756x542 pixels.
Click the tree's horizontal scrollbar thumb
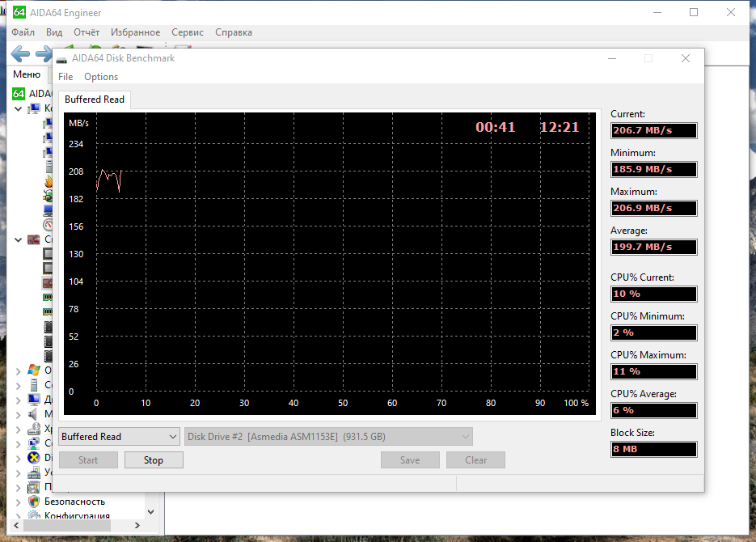click(66, 525)
